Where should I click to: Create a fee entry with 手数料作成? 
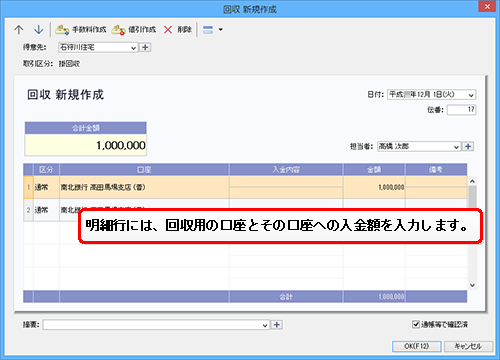(81, 30)
